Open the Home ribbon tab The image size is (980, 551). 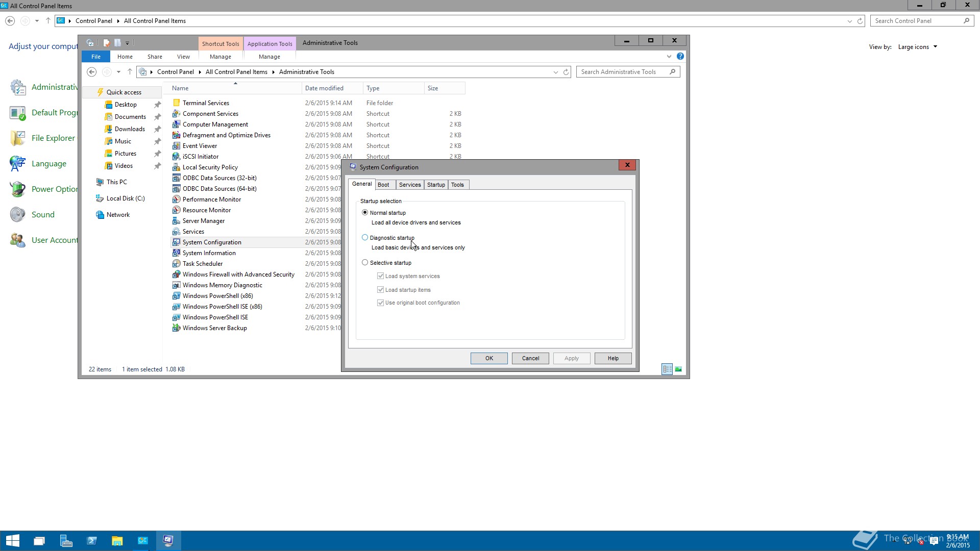point(125,57)
